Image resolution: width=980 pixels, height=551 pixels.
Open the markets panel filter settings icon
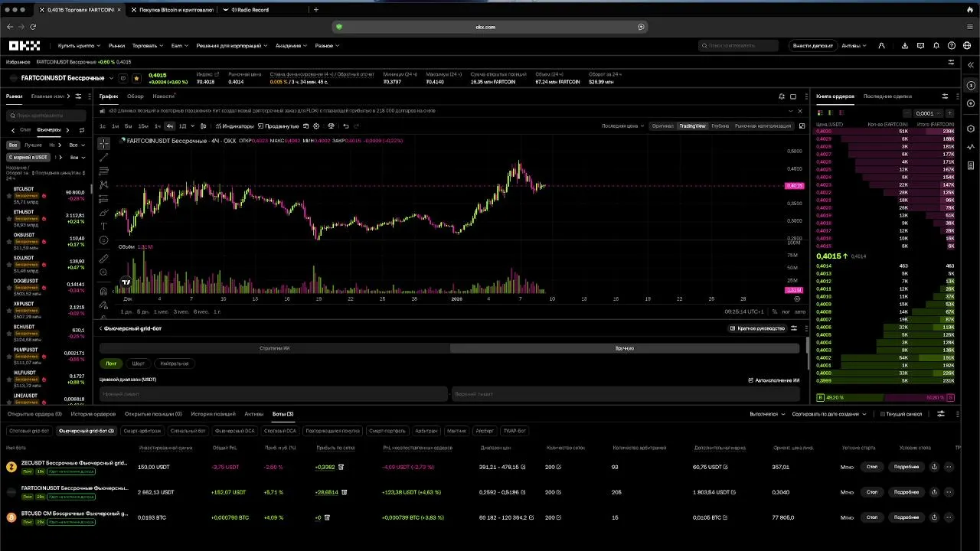(x=78, y=96)
